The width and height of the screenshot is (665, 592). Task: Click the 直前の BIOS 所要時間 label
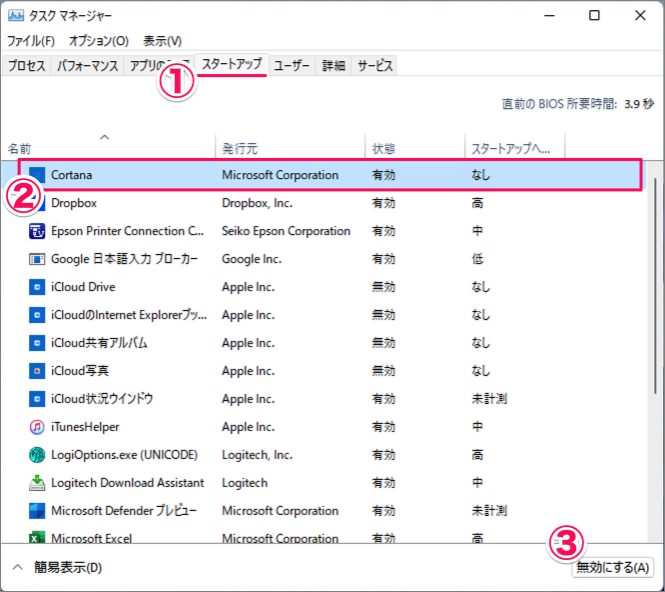559,104
